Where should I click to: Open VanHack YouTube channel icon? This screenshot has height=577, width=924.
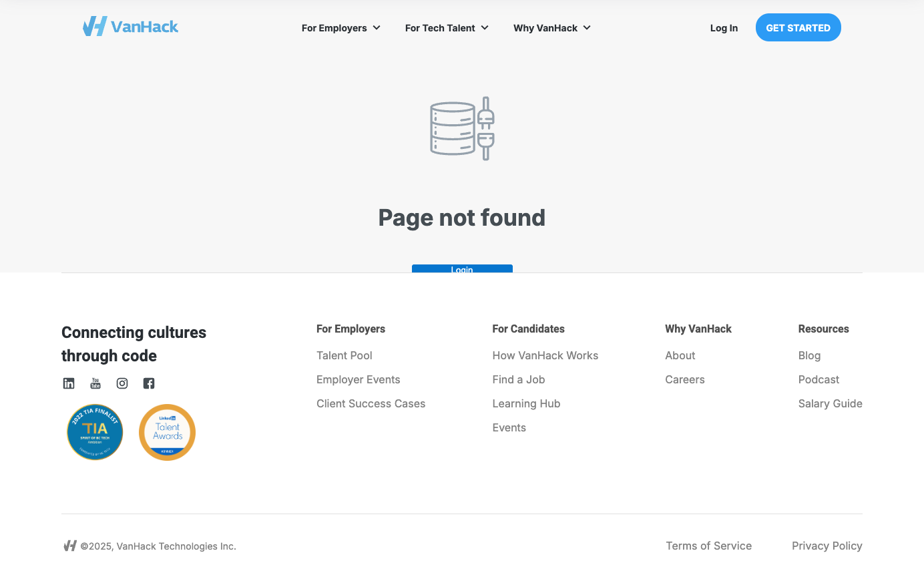(x=95, y=383)
